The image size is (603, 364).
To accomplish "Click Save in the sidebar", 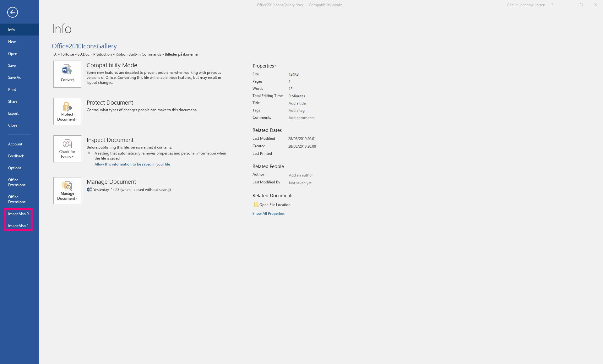I will coord(19,65).
